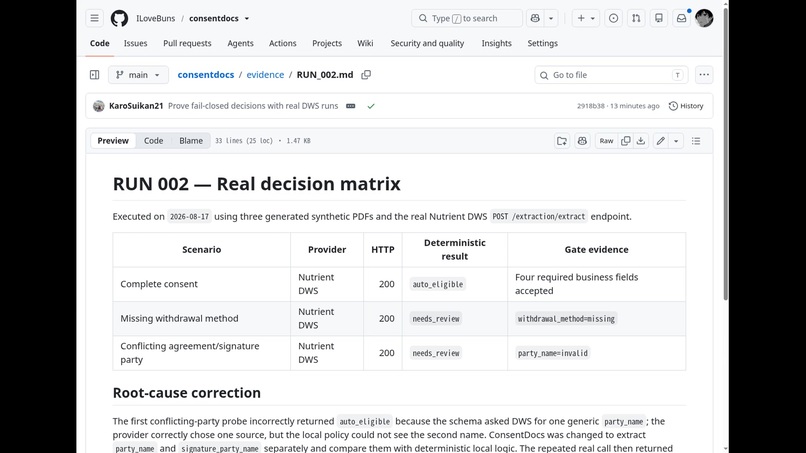Navigate to consentdocs breadcrumb root

point(206,75)
